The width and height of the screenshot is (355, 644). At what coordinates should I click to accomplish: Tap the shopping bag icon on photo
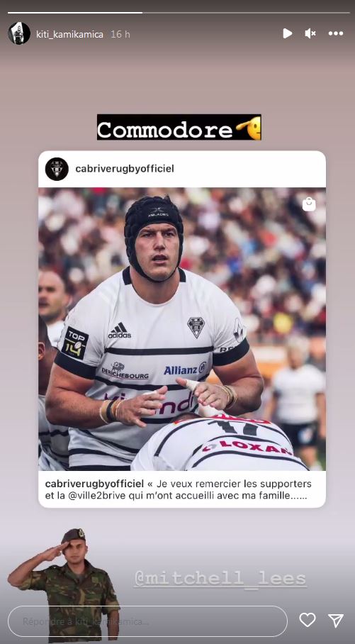309,204
